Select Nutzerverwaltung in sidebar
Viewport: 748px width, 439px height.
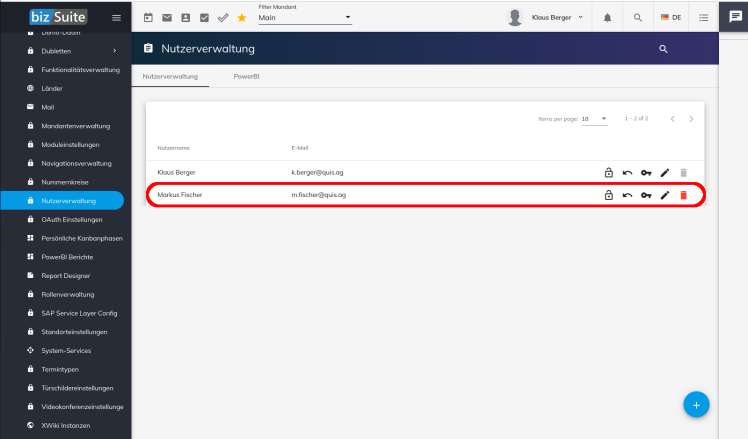point(62,200)
